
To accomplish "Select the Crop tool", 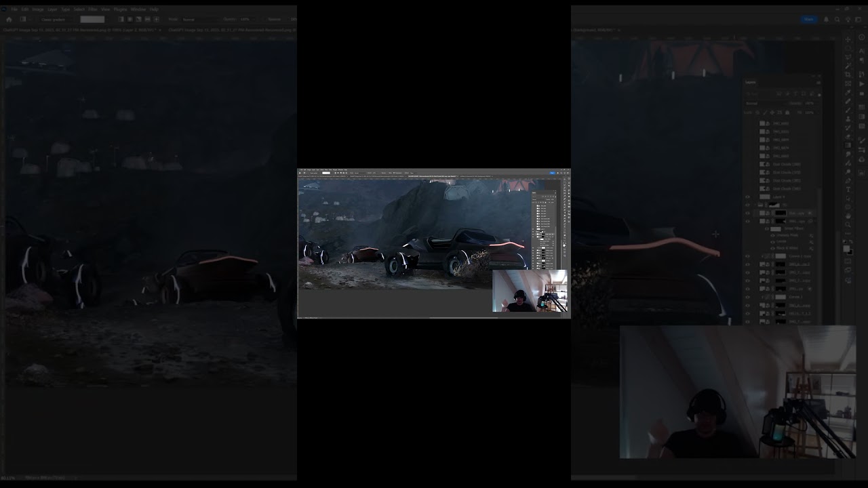I will (848, 75).
